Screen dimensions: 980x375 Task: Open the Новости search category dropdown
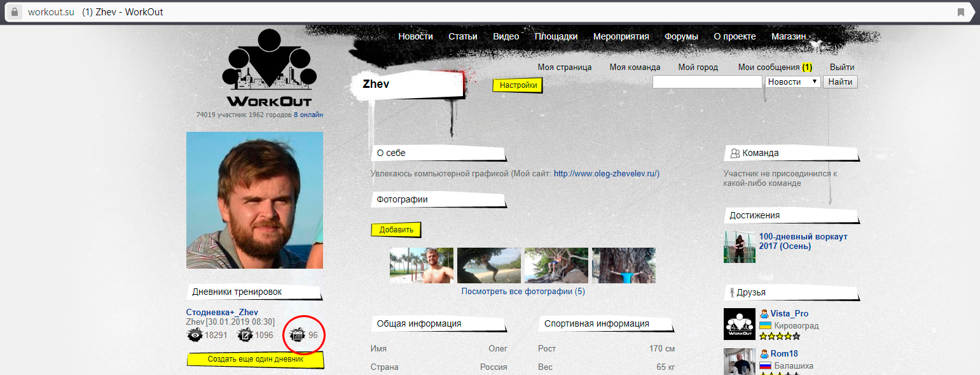[792, 82]
